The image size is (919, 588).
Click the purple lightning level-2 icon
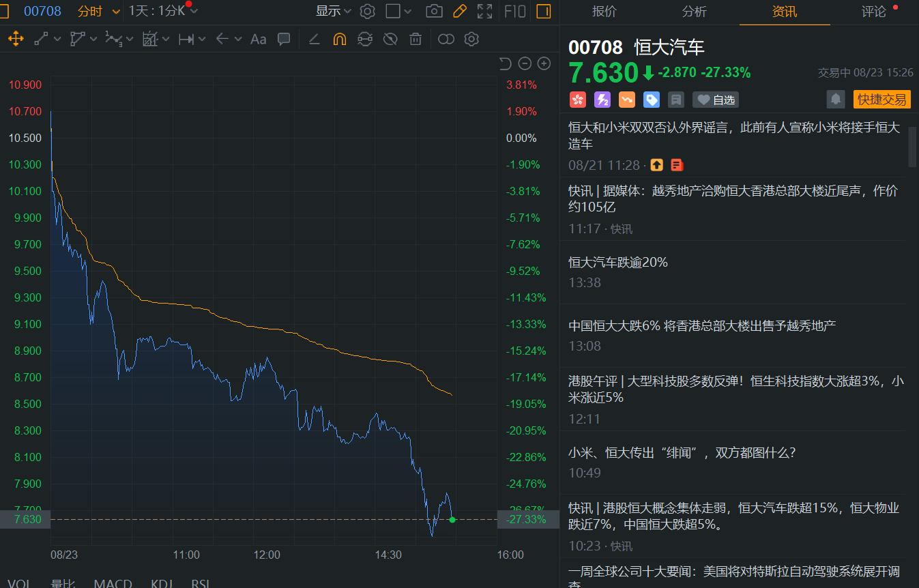tap(602, 100)
